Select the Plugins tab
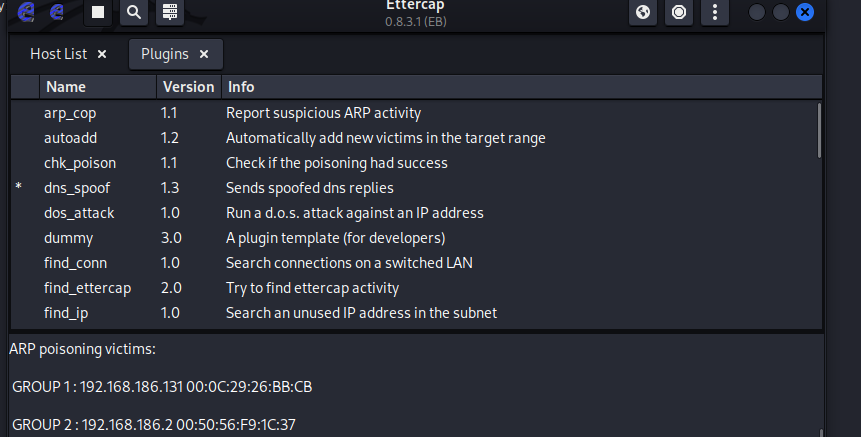Image resolution: width=861 pixels, height=437 pixels. pyautogui.click(x=164, y=54)
